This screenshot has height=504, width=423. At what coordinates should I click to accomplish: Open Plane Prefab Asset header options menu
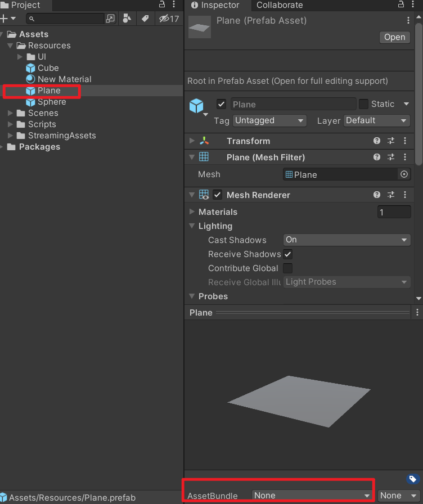click(x=408, y=20)
